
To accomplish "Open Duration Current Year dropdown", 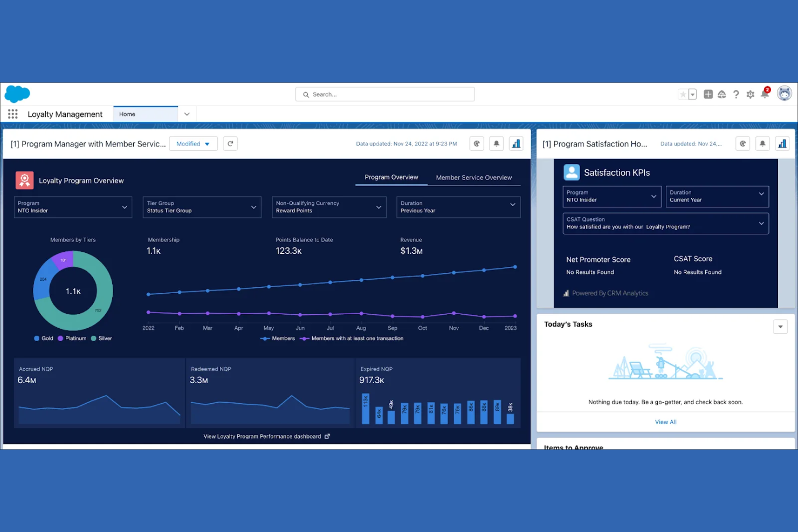I will (x=717, y=196).
